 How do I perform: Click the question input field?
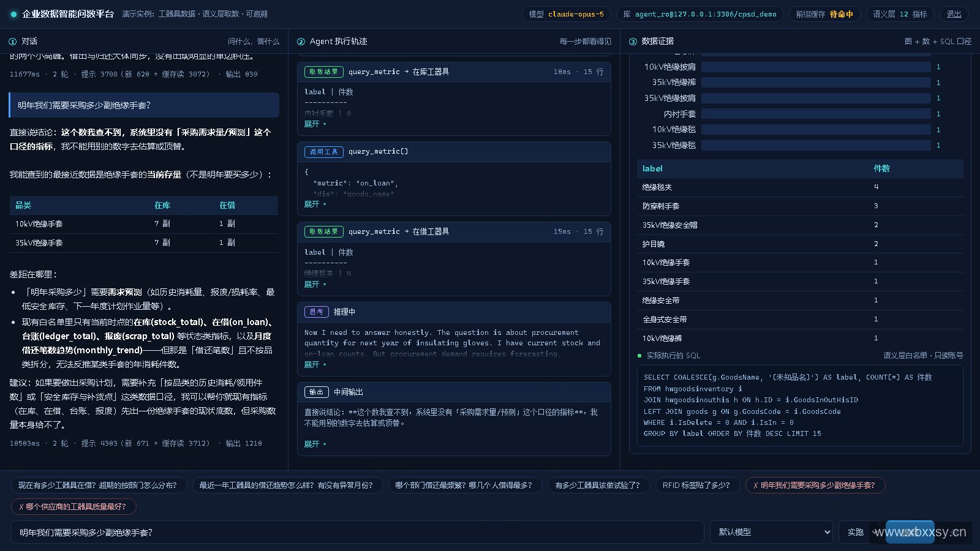[357, 532]
